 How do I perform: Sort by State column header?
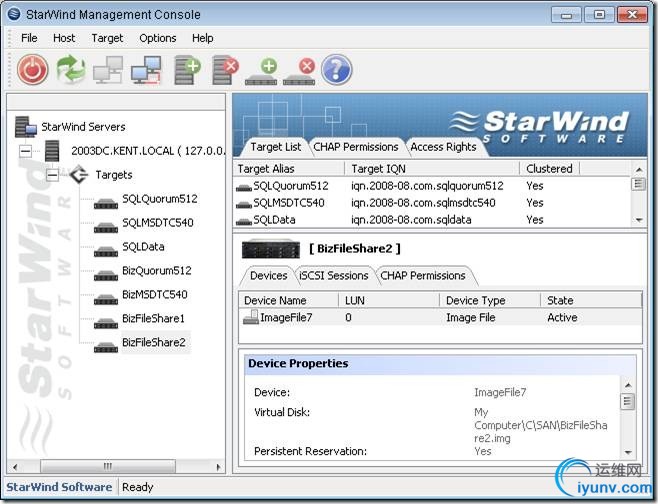pyautogui.click(x=591, y=300)
